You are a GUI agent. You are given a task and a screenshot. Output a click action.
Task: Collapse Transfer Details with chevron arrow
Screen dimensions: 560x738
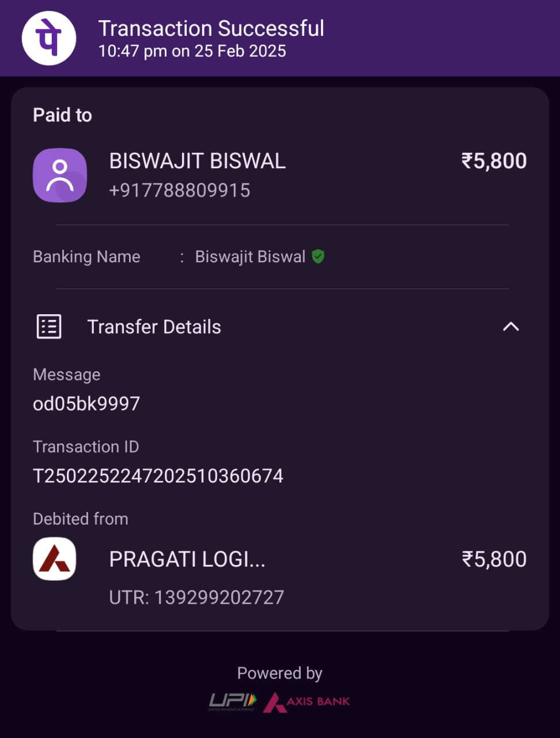(x=510, y=327)
